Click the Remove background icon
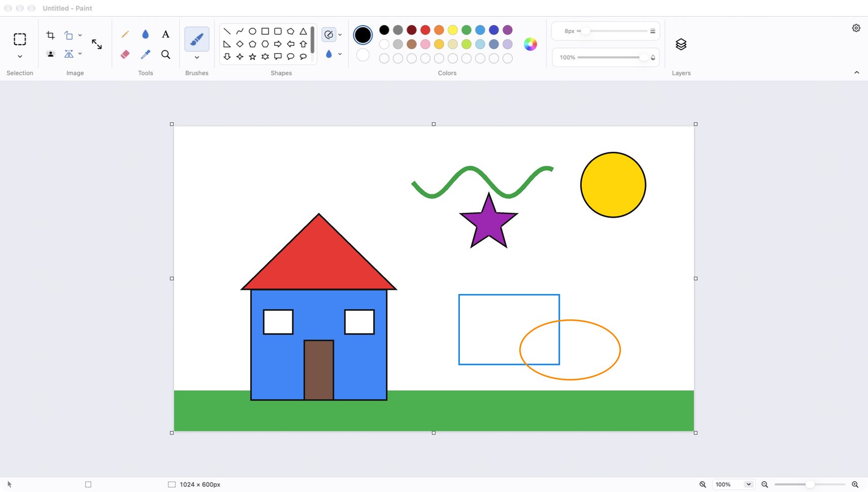The width and height of the screenshot is (868, 492). click(50, 54)
